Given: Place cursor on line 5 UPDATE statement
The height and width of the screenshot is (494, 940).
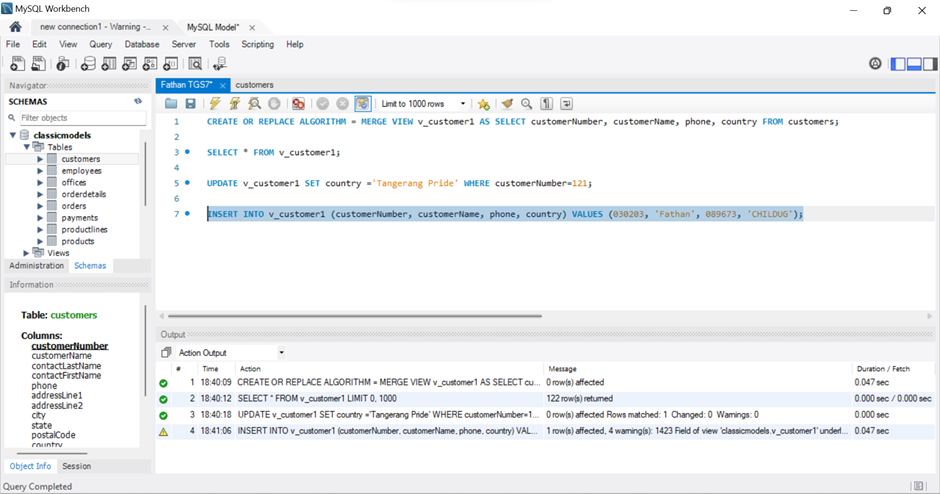Looking at the screenshot, I should point(399,183).
